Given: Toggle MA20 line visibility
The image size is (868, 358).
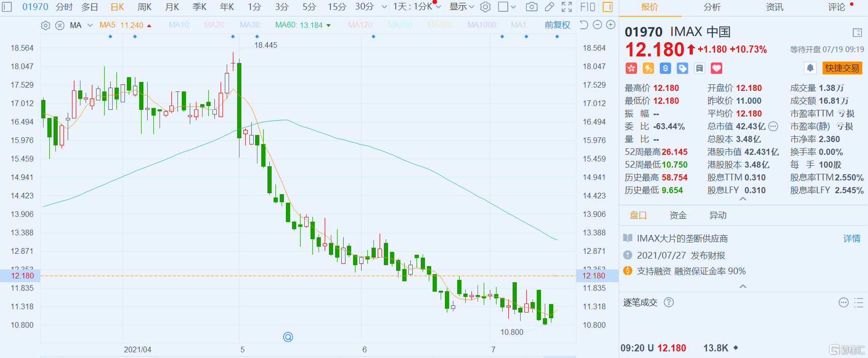Looking at the screenshot, I should pyautogui.click(x=215, y=25).
